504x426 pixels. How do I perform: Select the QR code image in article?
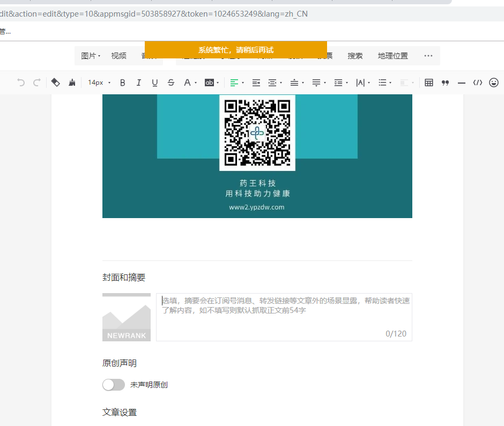tap(257, 132)
